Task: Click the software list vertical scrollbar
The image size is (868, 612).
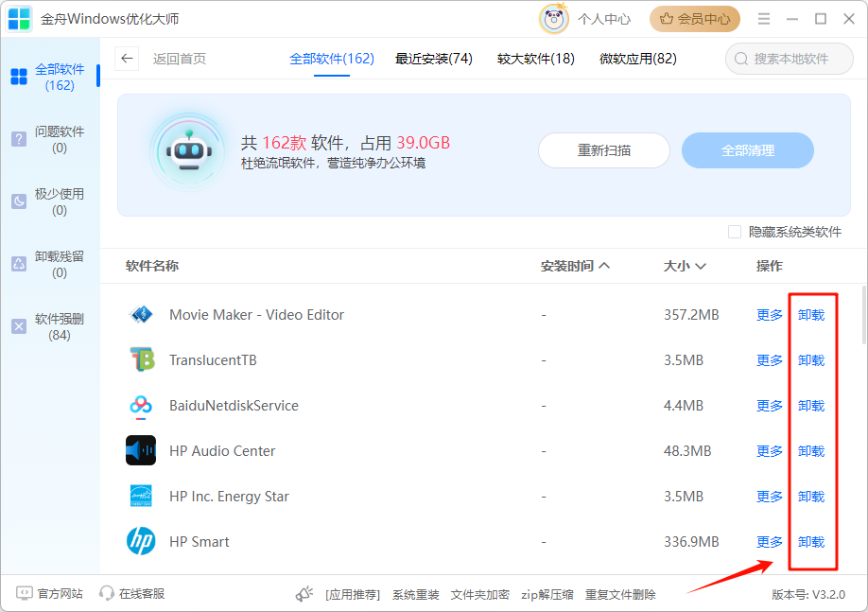Action: point(864,315)
